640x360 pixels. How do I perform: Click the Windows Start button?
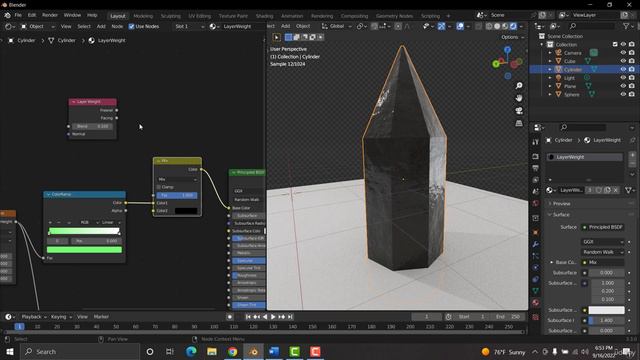pyautogui.click(x=9, y=351)
